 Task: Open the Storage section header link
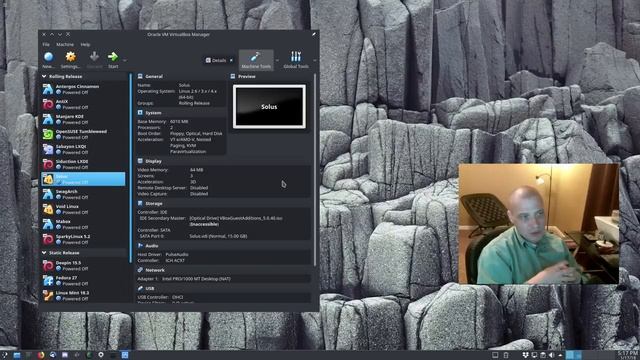154,203
